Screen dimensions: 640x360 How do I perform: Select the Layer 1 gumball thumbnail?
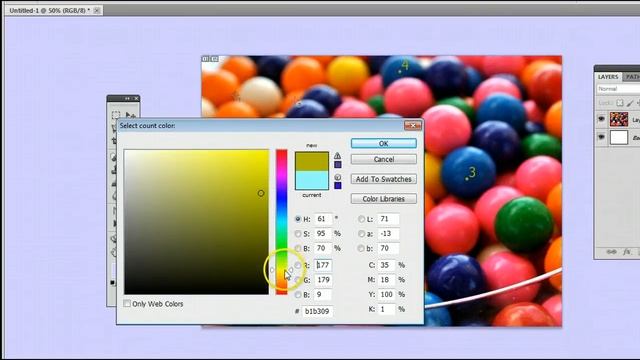click(x=619, y=119)
